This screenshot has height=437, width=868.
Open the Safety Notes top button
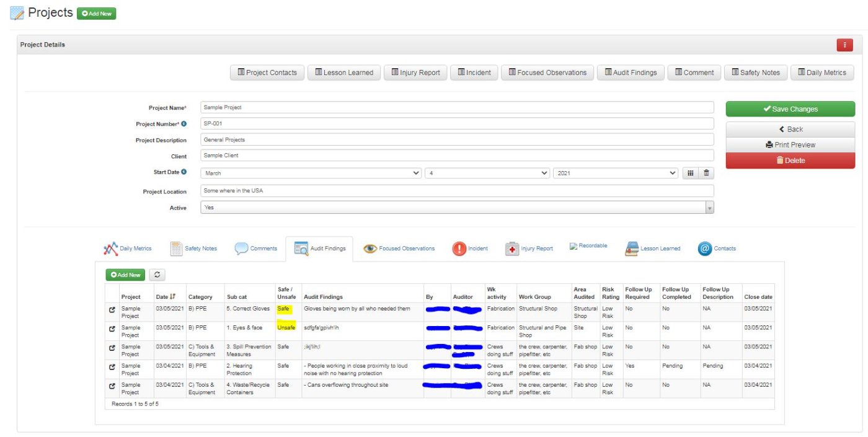(x=756, y=73)
